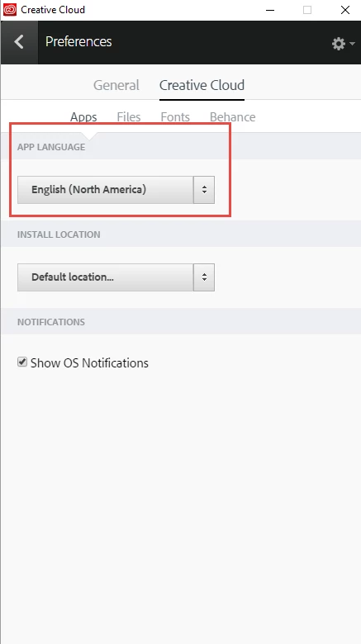This screenshot has width=361, height=644.
Task: Open the gear settings menu
Action: [x=343, y=44]
